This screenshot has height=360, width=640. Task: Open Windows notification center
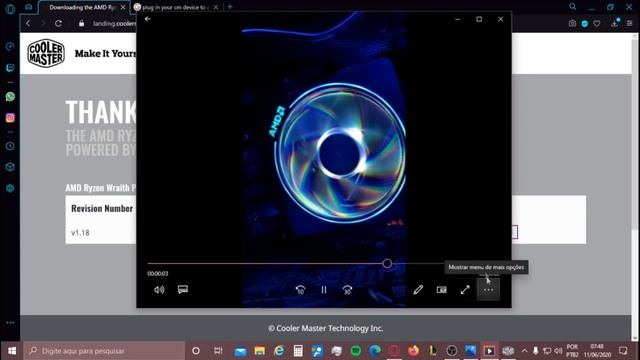[x=623, y=351]
